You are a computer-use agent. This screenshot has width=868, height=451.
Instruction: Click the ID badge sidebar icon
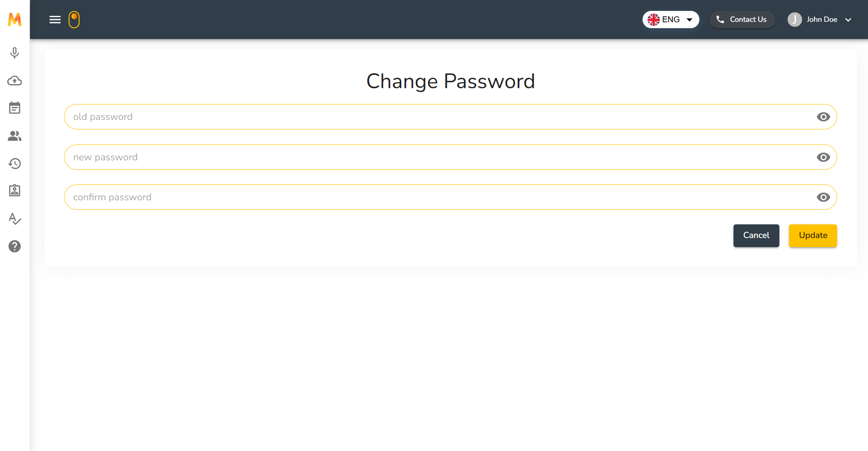[x=15, y=191]
